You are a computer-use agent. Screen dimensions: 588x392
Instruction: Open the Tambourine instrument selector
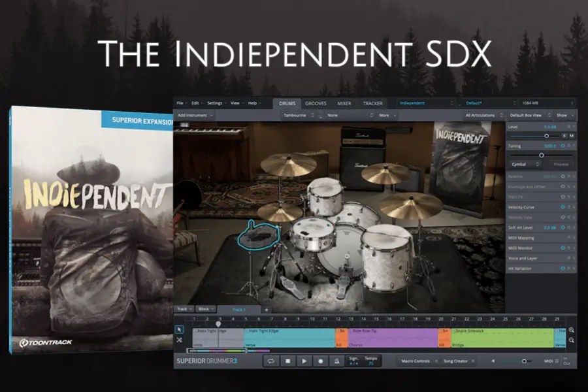[299, 115]
